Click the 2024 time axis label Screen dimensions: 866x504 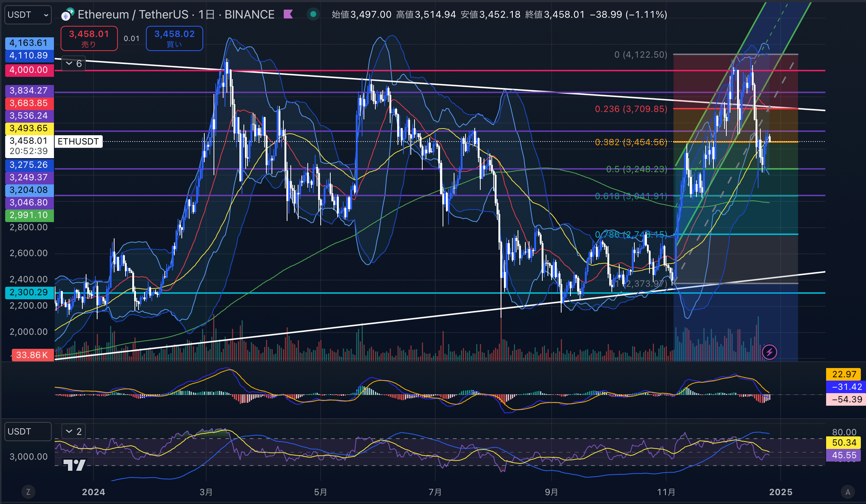[x=93, y=492]
